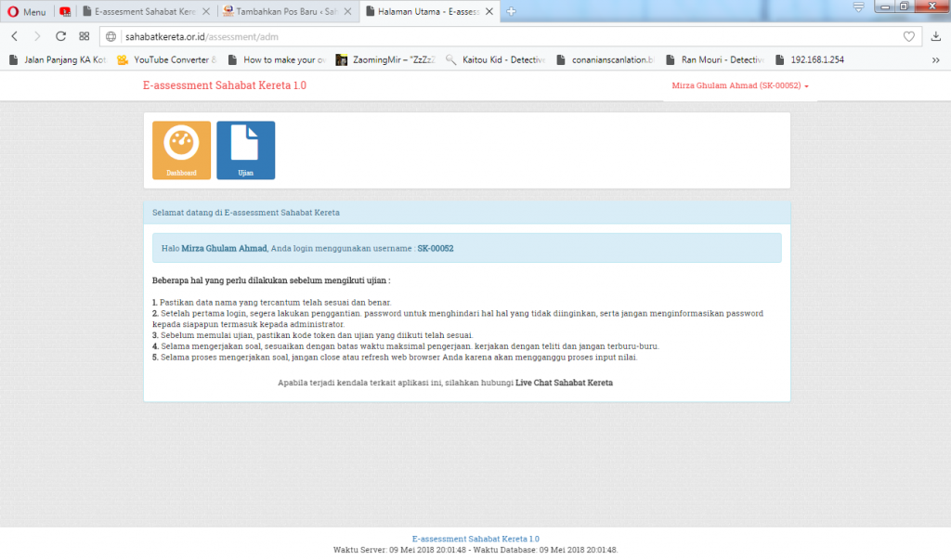
Task: Reload the current page
Action: [60, 38]
